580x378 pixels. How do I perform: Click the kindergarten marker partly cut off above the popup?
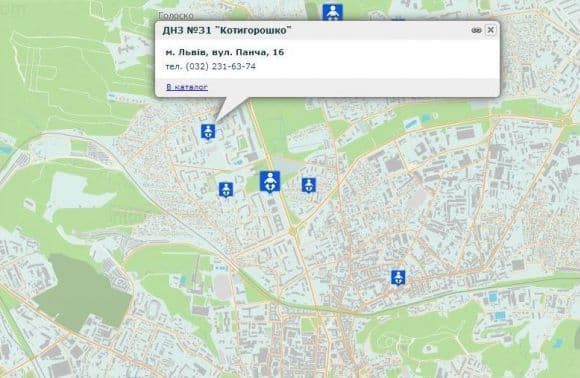tap(332, 12)
